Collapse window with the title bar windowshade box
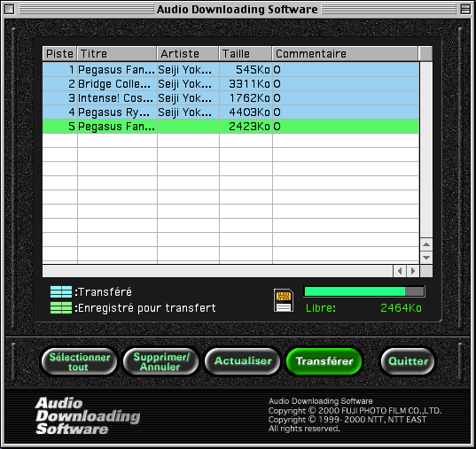This screenshot has height=449, width=476. tap(465, 9)
